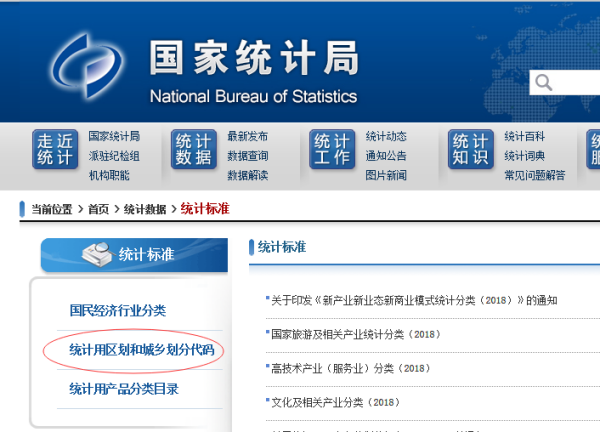Open the 国家统计局 nav link
The height and width of the screenshot is (432, 600).
114,136
